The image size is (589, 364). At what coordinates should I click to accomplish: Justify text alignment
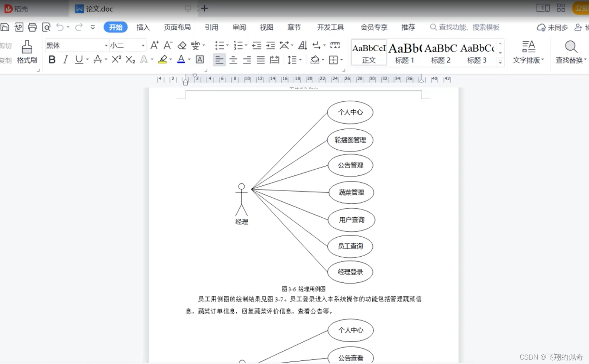coord(260,59)
